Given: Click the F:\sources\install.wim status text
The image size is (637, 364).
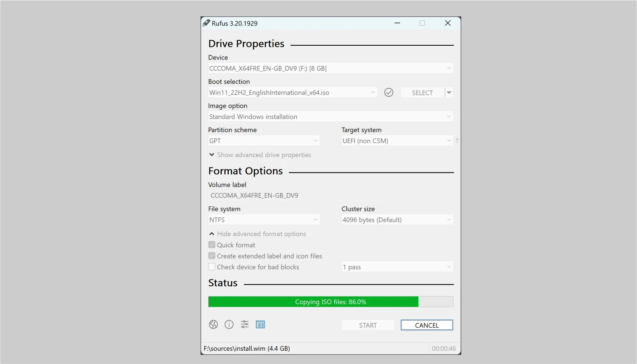Looking at the screenshot, I should [x=247, y=348].
